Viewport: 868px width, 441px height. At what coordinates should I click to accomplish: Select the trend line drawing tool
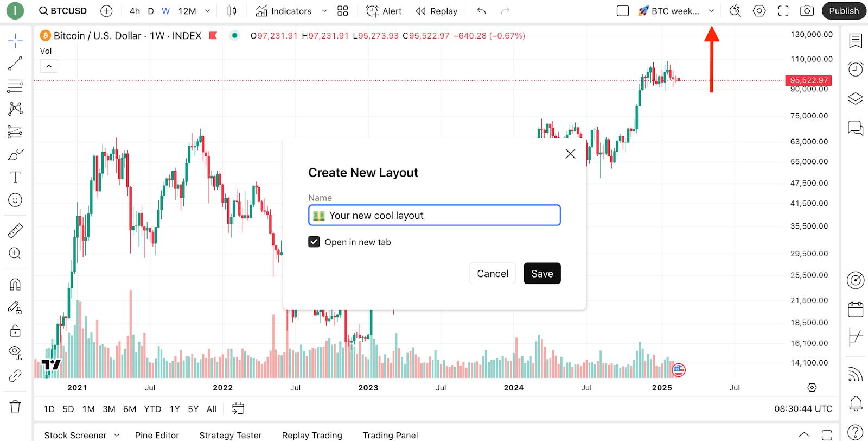15,64
